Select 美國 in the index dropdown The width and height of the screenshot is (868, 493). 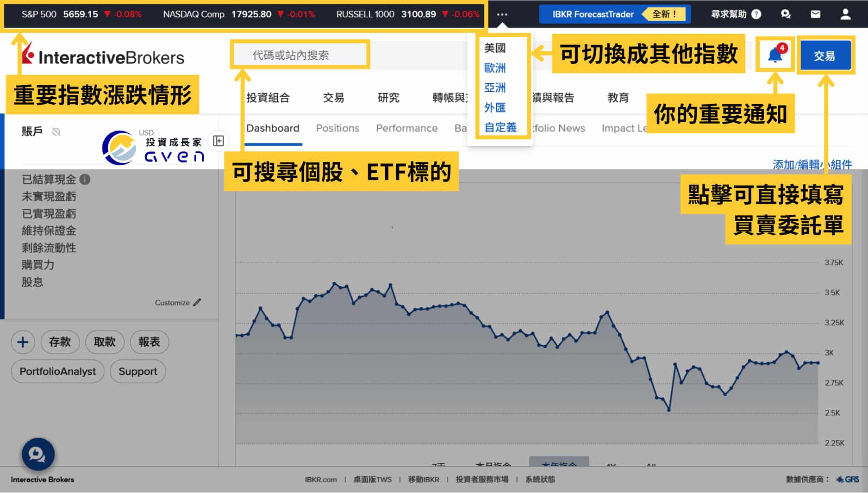[495, 48]
